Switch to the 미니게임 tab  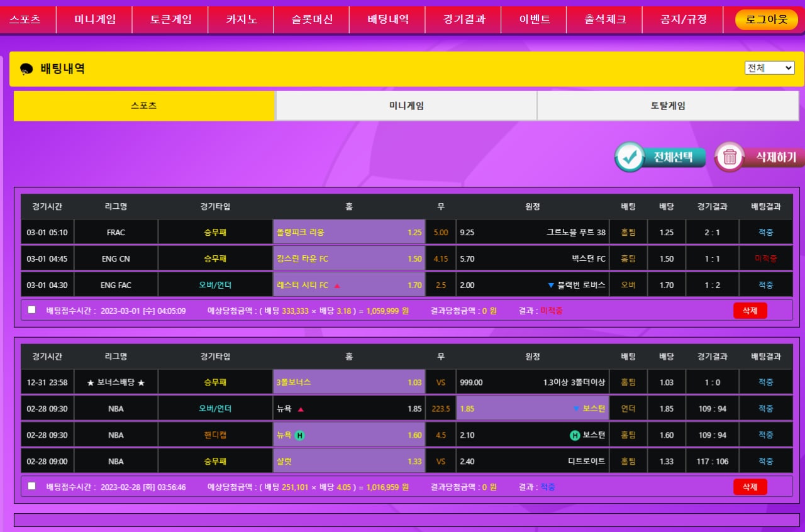click(406, 106)
